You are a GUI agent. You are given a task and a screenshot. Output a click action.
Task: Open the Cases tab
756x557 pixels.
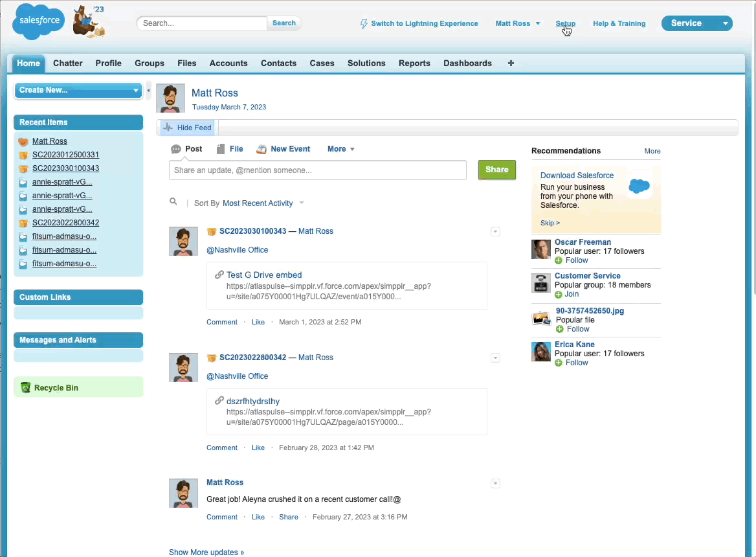(322, 63)
